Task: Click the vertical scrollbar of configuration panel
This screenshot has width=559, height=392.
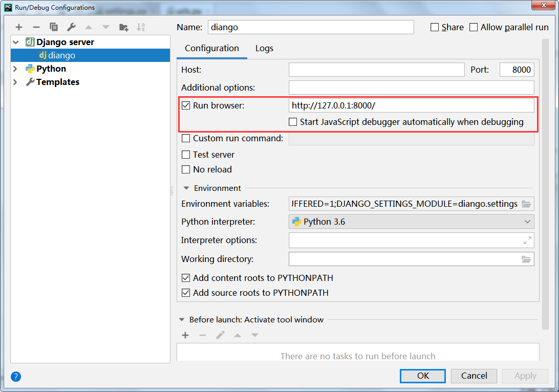Action: point(545,184)
